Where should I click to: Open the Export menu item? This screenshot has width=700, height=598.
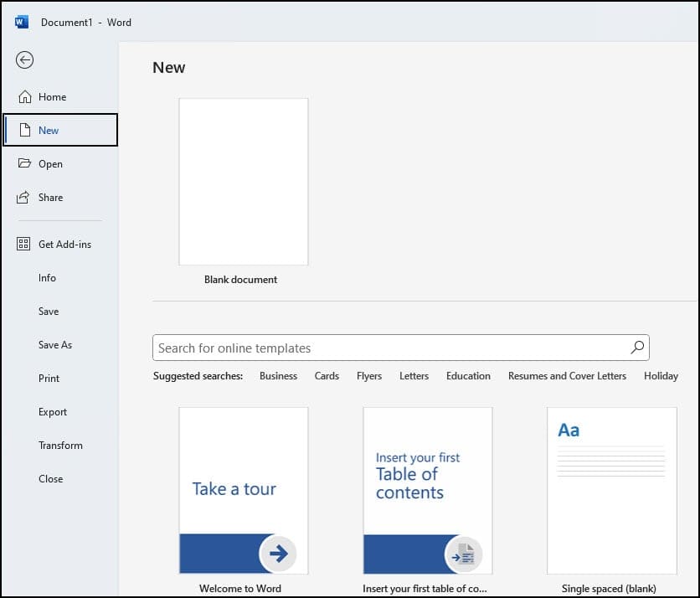click(53, 412)
